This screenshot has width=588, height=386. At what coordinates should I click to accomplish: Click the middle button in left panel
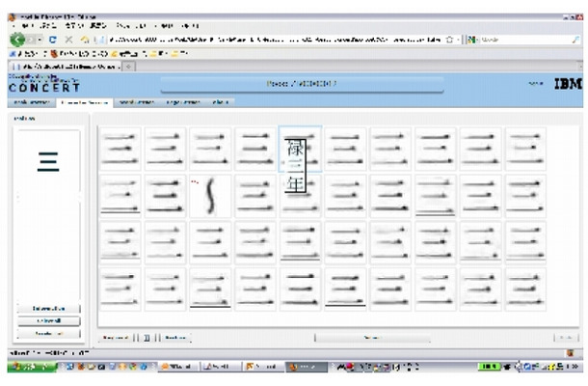point(49,321)
